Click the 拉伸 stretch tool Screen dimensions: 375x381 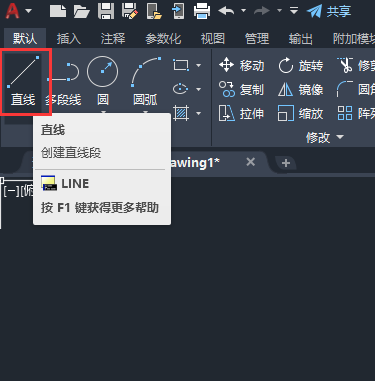click(x=241, y=114)
